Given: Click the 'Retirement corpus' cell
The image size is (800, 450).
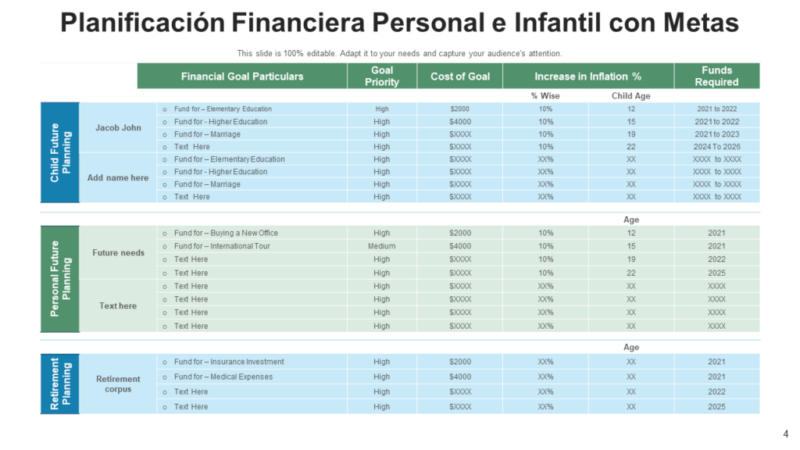Looking at the screenshot, I should (x=118, y=384).
